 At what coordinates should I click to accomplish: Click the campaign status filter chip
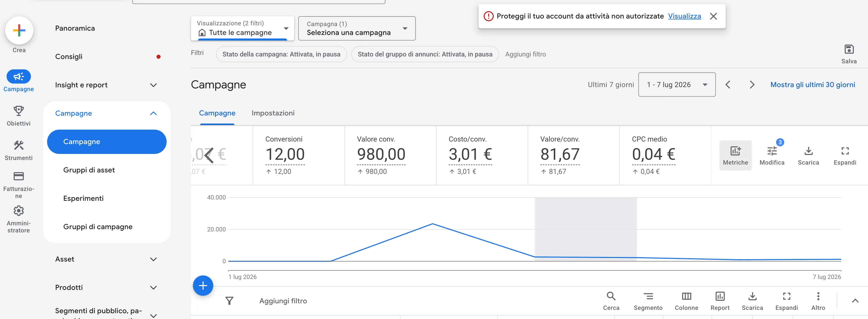281,54
